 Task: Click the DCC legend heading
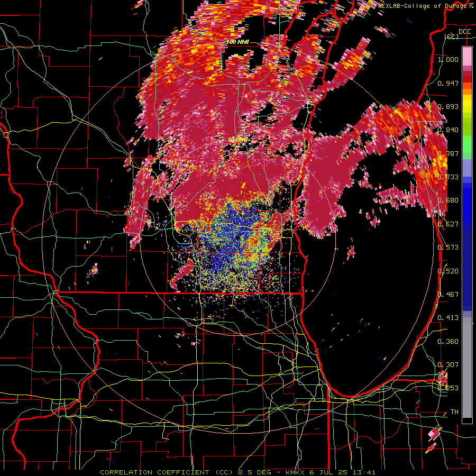click(464, 32)
